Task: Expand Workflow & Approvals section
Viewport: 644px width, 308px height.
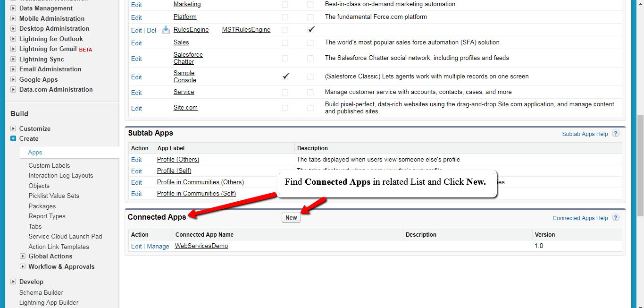Action: point(23,266)
